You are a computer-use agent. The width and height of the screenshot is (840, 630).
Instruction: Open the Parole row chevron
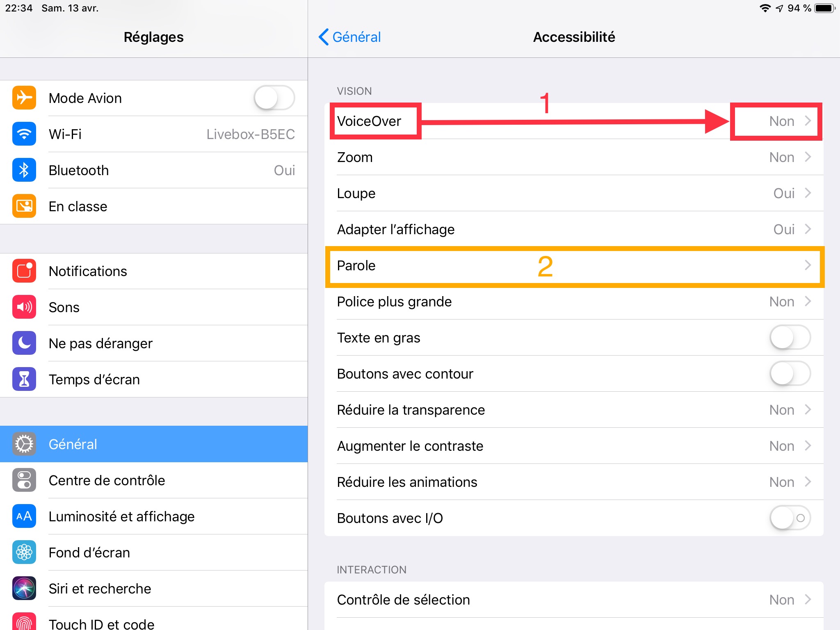click(x=808, y=265)
